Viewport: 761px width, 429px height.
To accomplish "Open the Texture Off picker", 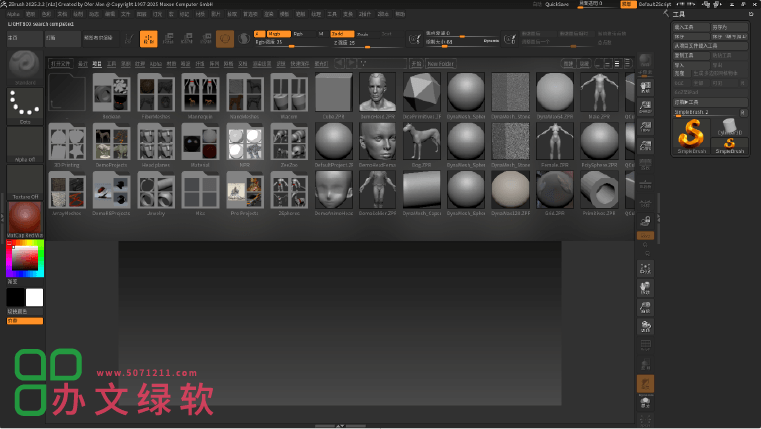I will 24,182.
